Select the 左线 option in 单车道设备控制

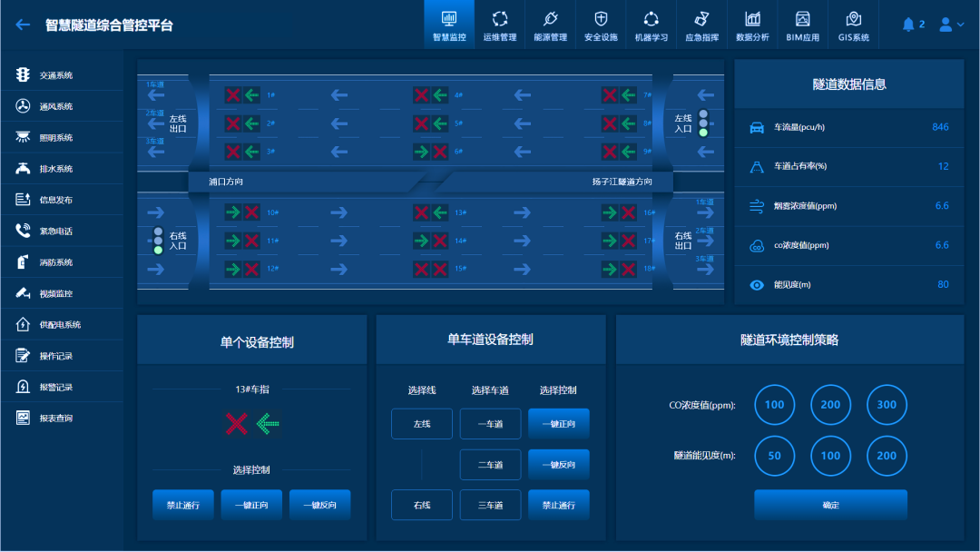point(421,423)
